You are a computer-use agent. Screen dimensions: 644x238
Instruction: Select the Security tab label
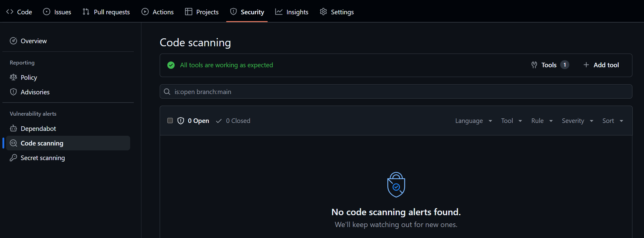click(x=252, y=12)
